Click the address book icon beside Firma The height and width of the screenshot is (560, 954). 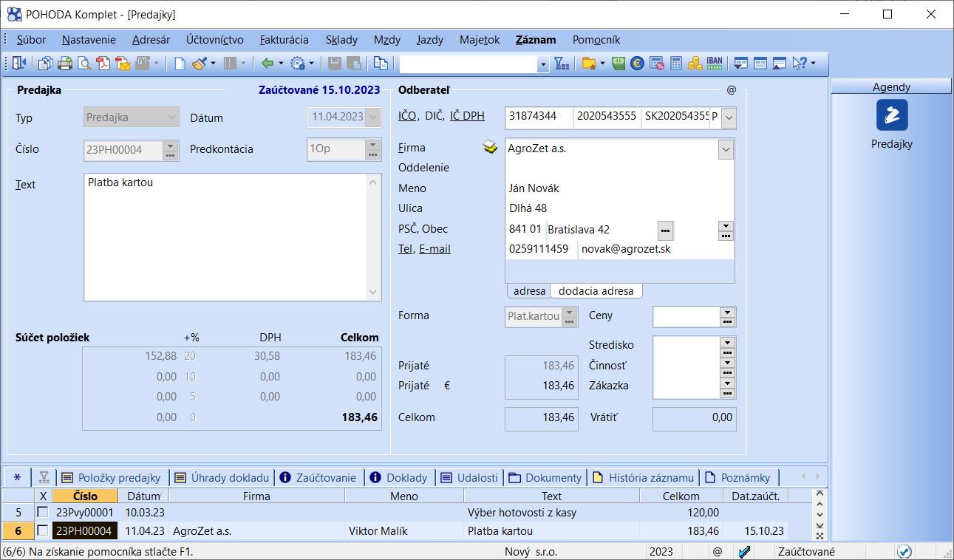pyautogui.click(x=490, y=148)
